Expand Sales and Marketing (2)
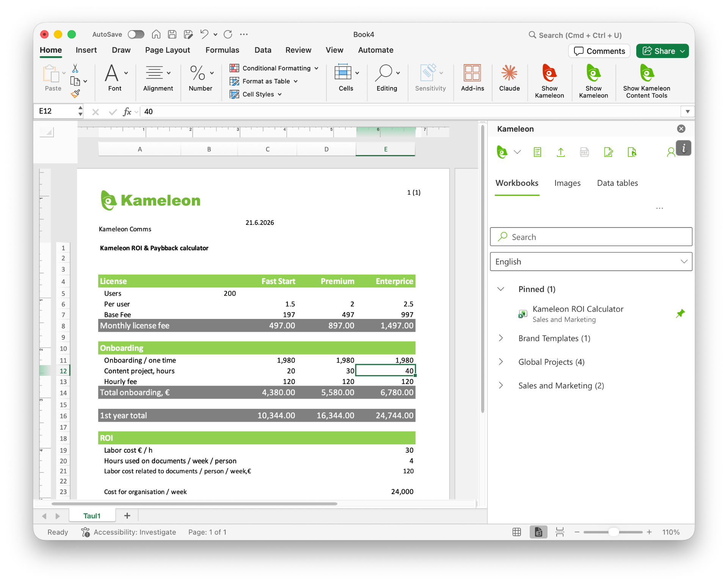The width and height of the screenshot is (728, 584). 500,385
